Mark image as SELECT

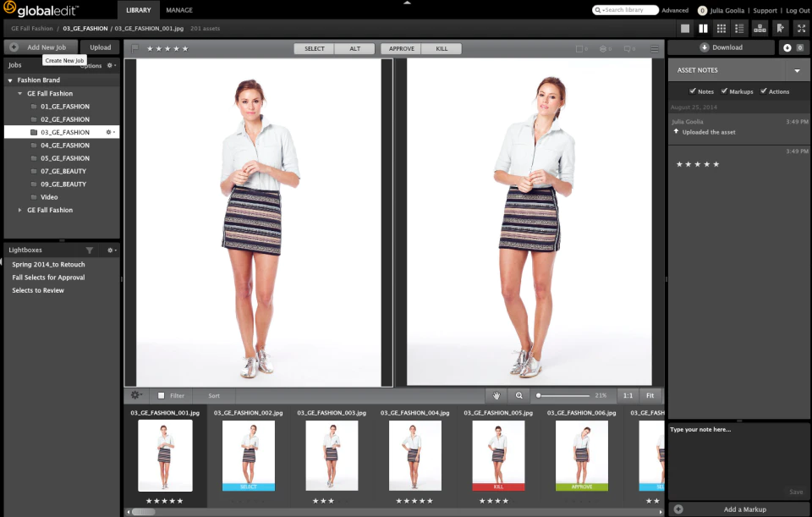click(315, 49)
